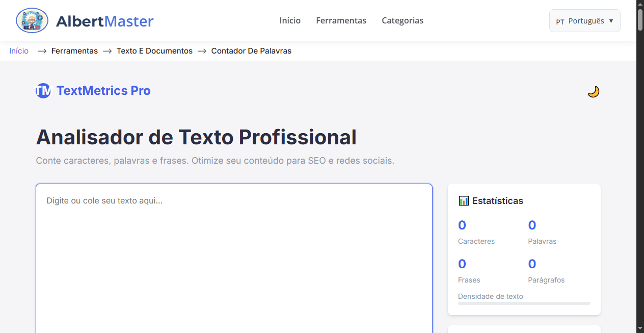The height and width of the screenshot is (333, 644).
Task: Click the Contador De Palavras breadcrumb
Action: pyautogui.click(x=251, y=50)
